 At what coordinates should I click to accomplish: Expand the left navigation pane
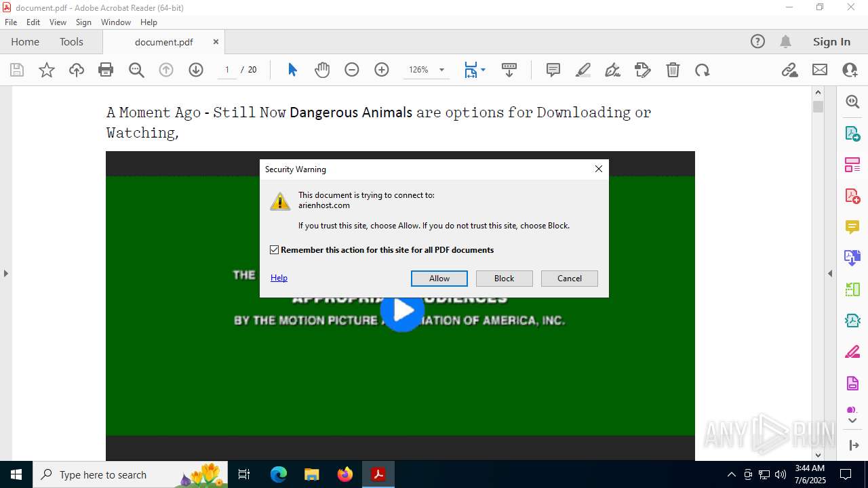(x=5, y=274)
